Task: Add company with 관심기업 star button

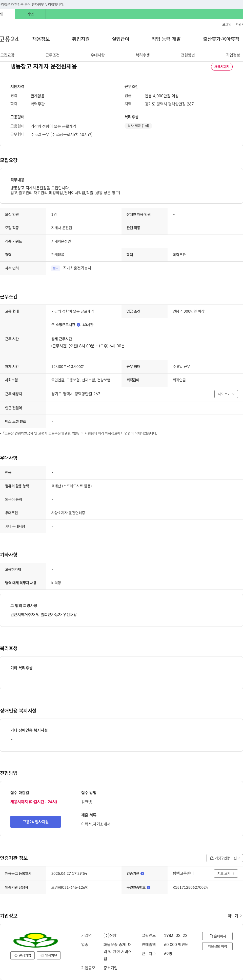Action: pyautogui.click(x=22, y=955)
